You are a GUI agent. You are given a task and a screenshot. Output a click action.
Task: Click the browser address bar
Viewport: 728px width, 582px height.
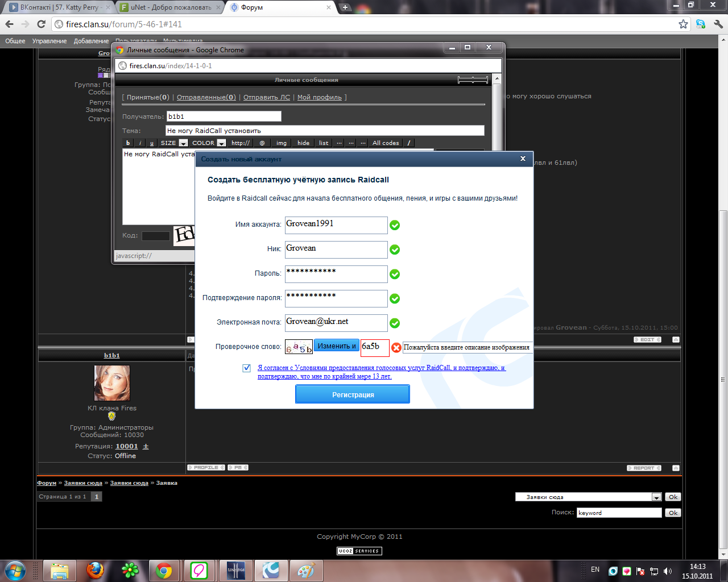pyautogui.click(x=364, y=24)
